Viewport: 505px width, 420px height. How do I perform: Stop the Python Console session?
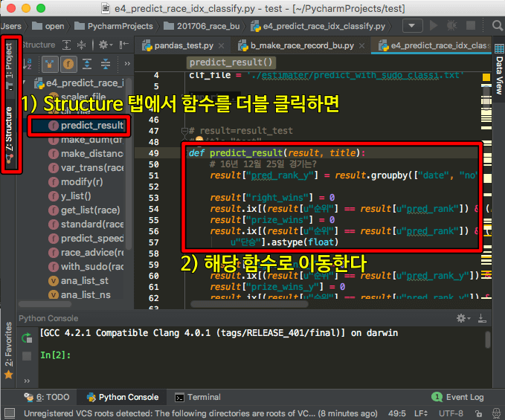(27, 356)
